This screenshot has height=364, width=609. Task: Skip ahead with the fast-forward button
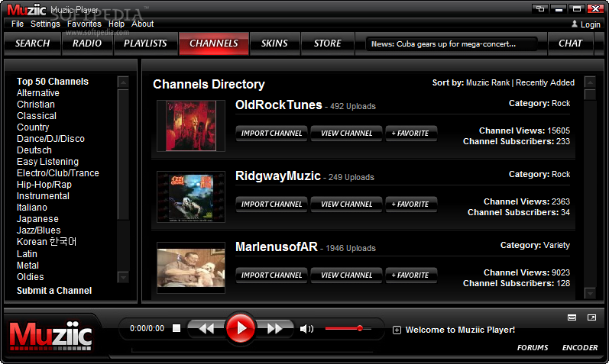coord(274,329)
